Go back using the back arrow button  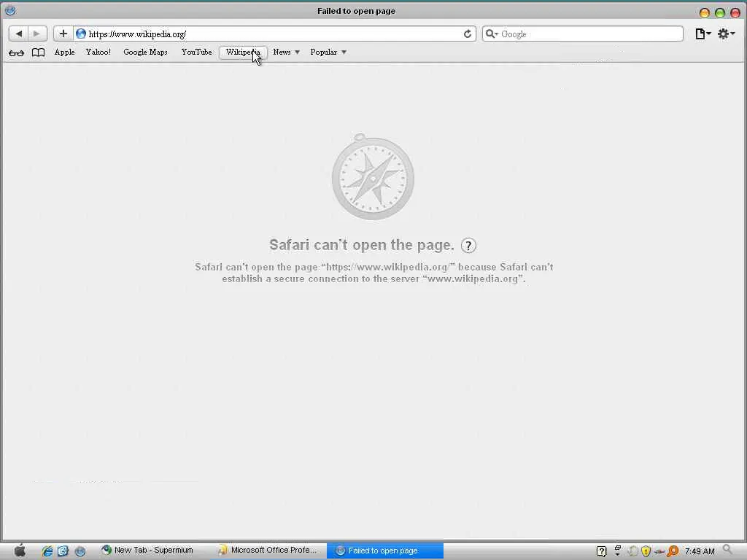click(x=18, y=34)
